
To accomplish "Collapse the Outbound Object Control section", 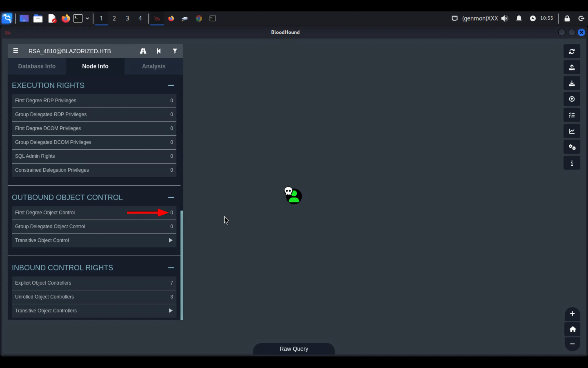I will 171,197.
